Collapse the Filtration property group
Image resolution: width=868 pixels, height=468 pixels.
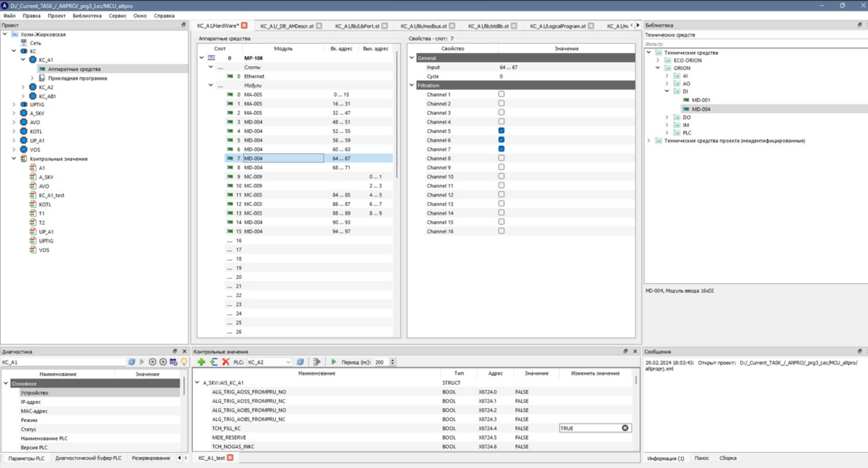412,85
